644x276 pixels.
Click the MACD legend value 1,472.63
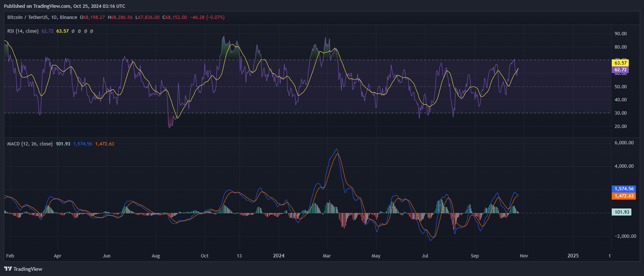pos(105,144)
